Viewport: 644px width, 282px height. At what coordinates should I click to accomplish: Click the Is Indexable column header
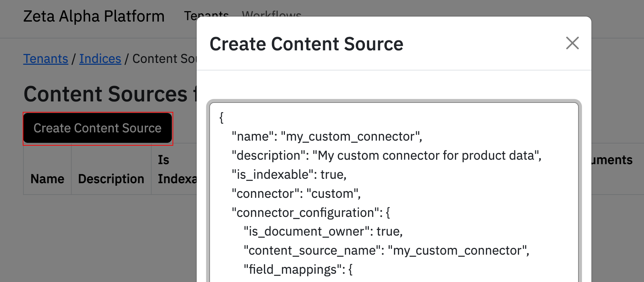(x=176, y=169)
